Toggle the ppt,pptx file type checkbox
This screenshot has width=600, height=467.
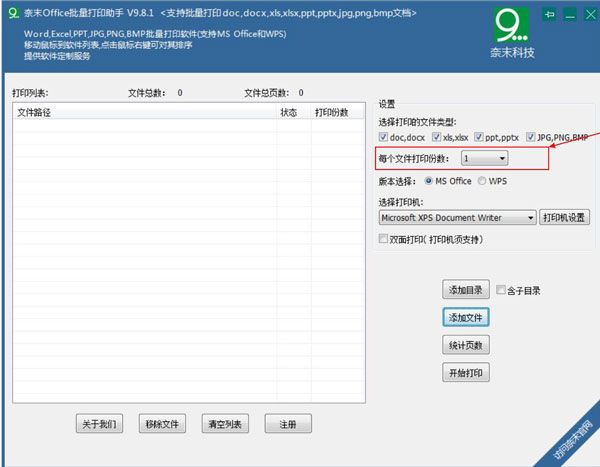tap(479, 137)
